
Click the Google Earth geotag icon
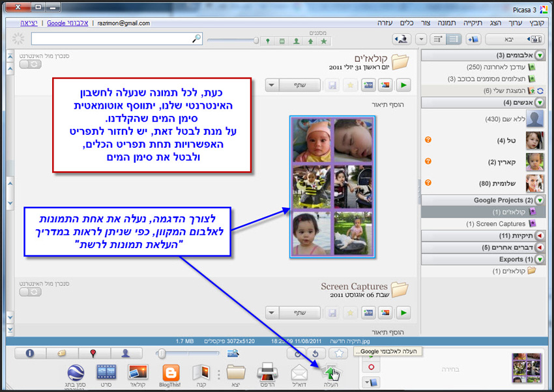pyautogui.click(x=76, y=372)
